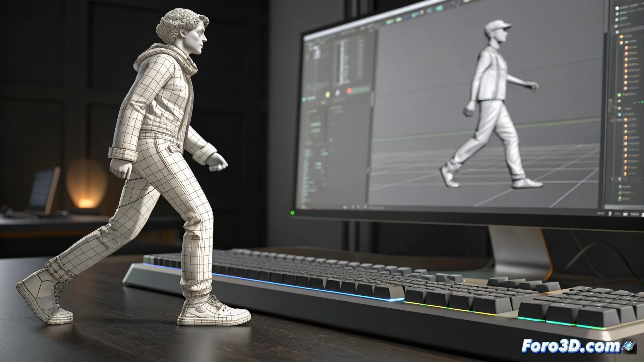Click the blue icon in top toolbar
The width and height of the screenshot is (644, 362).
[406, 18]
